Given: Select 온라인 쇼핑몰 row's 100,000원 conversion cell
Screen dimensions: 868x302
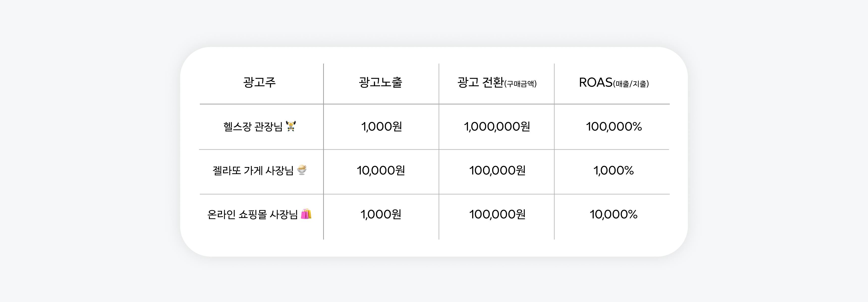Looking at the screenshot, I should 497,214.
